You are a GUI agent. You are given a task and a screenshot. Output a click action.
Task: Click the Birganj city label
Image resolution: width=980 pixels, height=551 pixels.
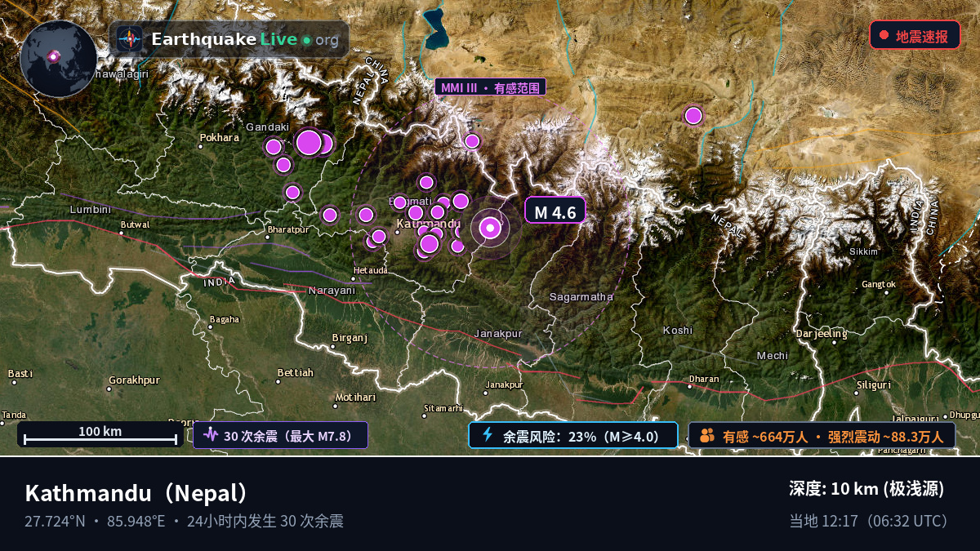coord(350,337)
